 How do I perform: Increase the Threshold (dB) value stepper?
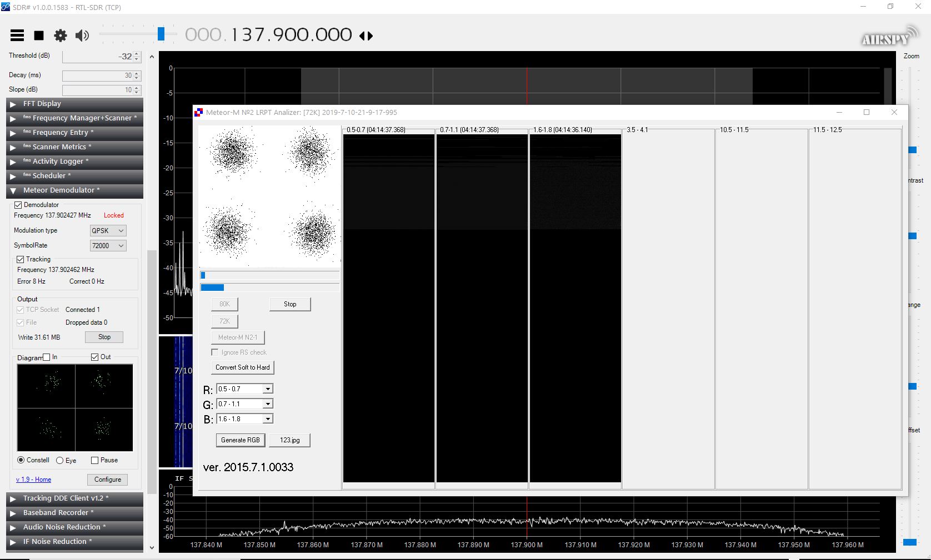pyautogui.click(x=137, y=54)
